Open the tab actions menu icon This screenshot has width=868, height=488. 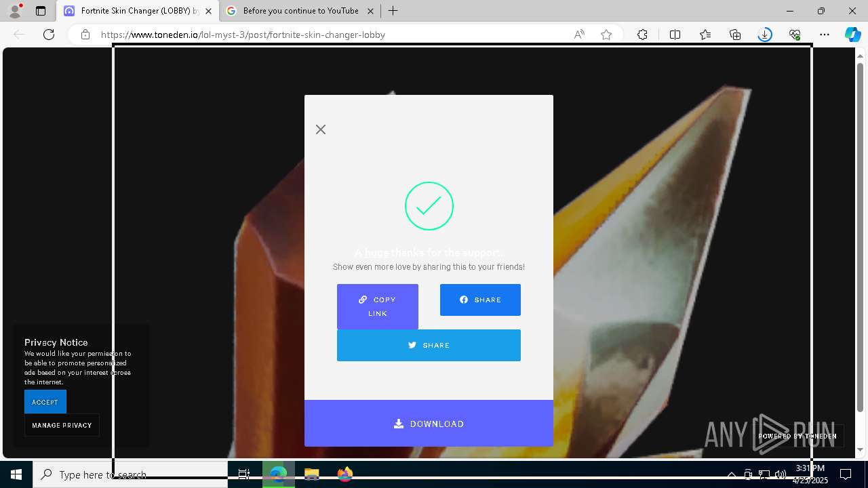(41, 11)
